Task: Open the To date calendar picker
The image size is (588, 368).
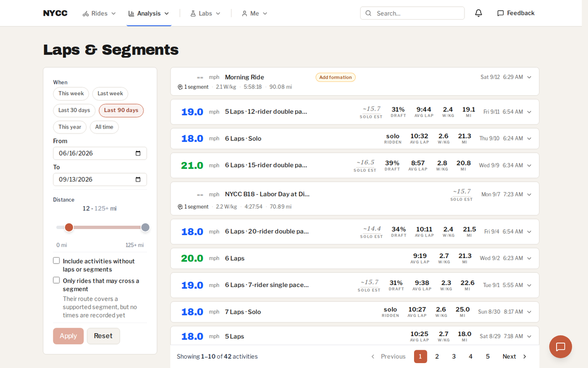Action: tap(138, 179)
